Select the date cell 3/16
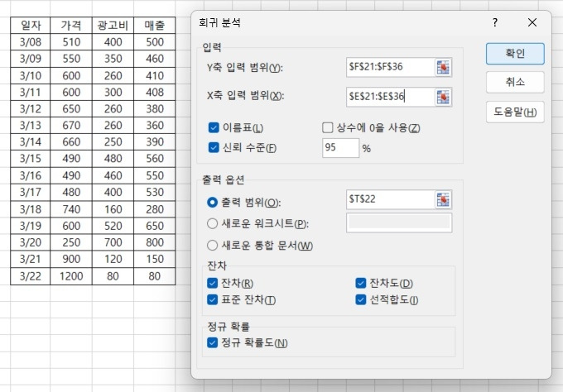The image size is (563, 392). 31,175
